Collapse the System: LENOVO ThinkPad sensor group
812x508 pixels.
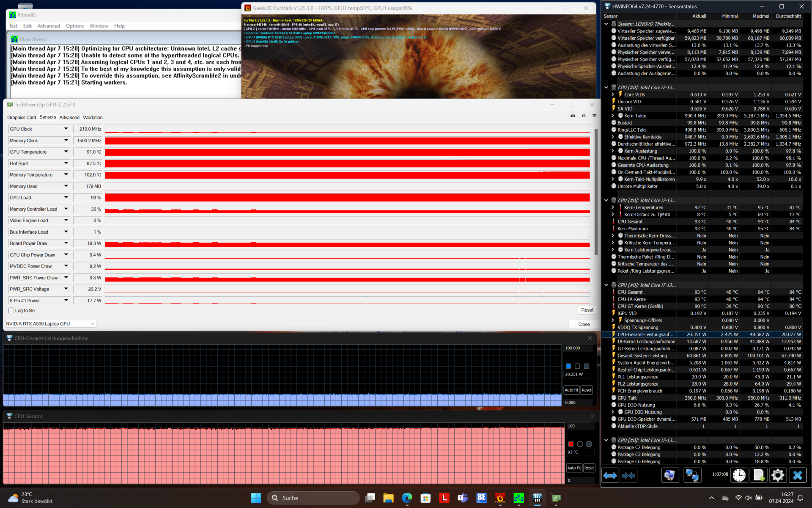[606, 24]
